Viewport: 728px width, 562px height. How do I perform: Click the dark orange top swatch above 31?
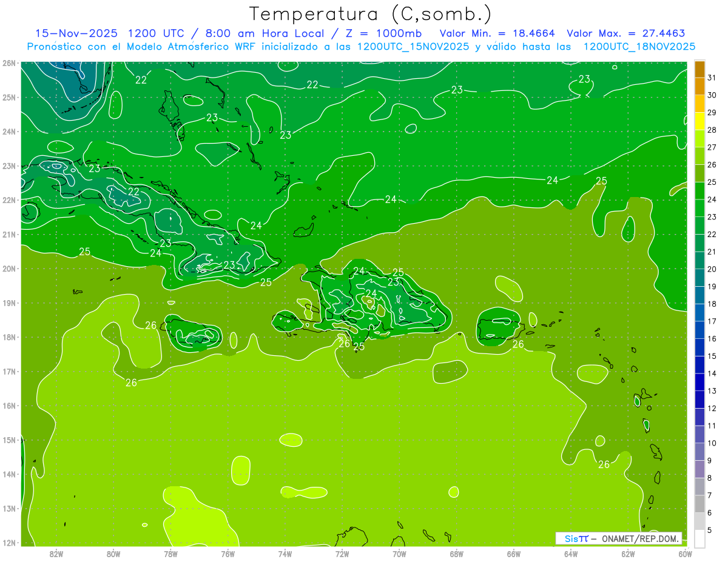coord(699,69)
